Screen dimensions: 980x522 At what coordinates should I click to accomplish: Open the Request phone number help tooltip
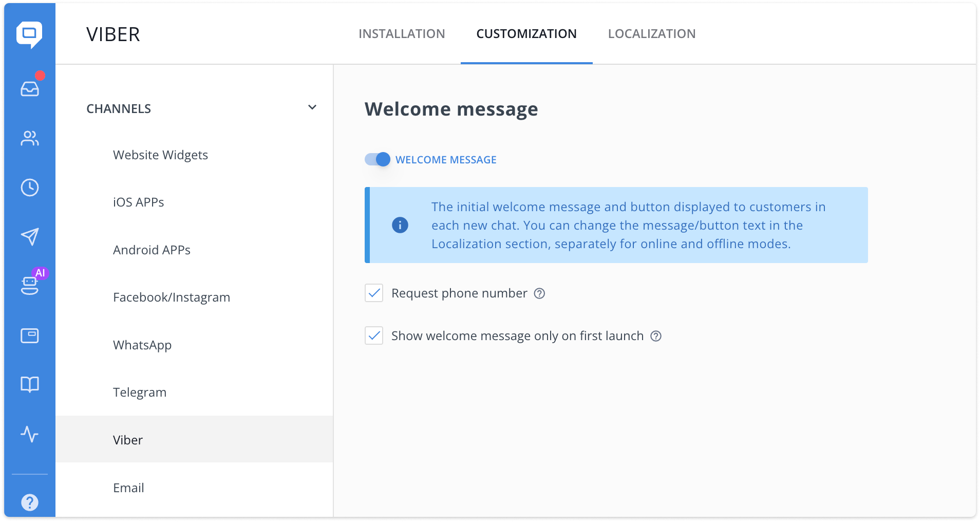click(539, 293)
